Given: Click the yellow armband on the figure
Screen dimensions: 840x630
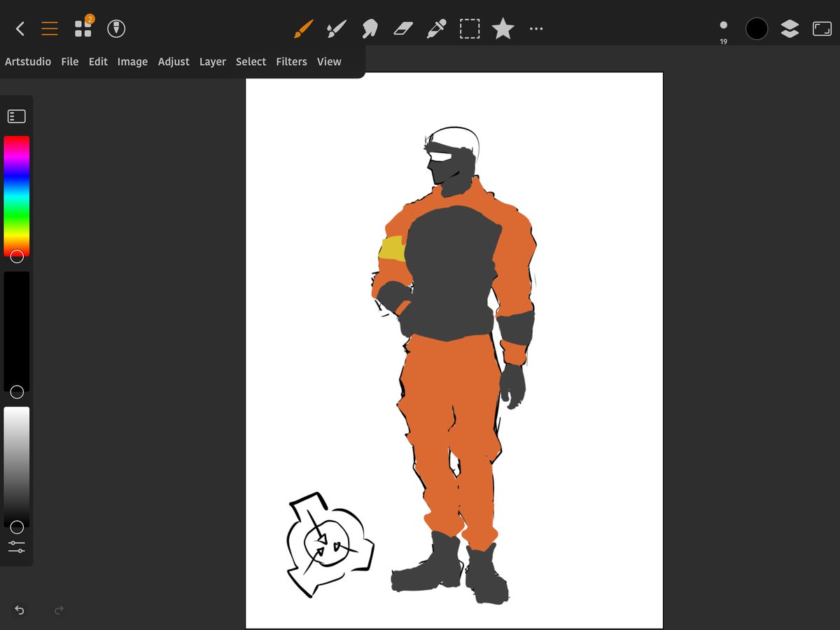Looking at the screenshot, I should coord(392,249).
